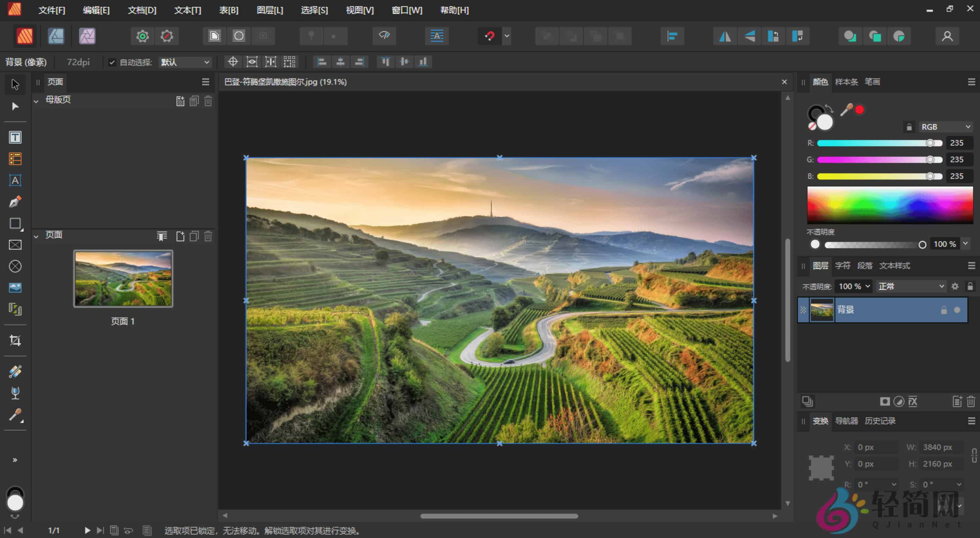Toggle snapping with the magnet icon
980x538 pixels.
[490, 36]
